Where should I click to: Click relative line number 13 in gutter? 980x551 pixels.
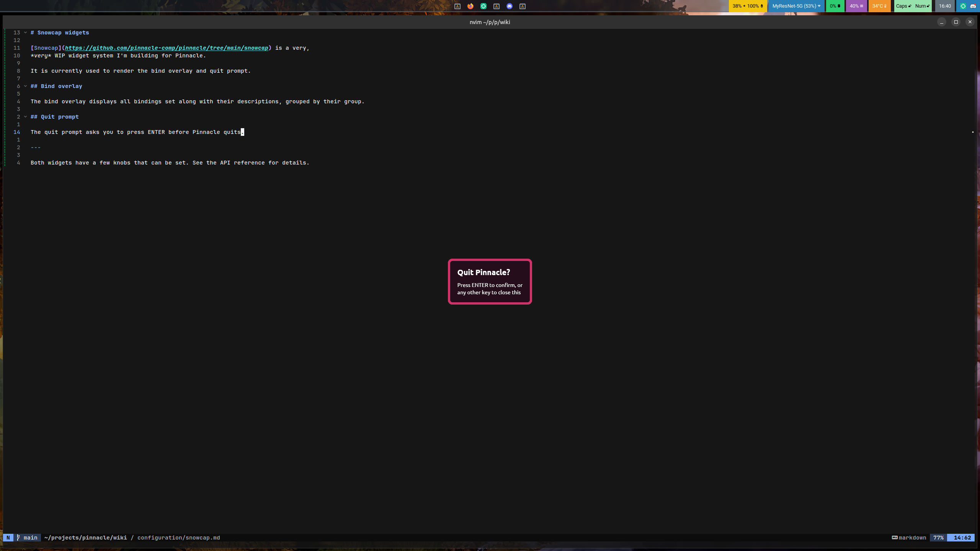tap(17, 33)
